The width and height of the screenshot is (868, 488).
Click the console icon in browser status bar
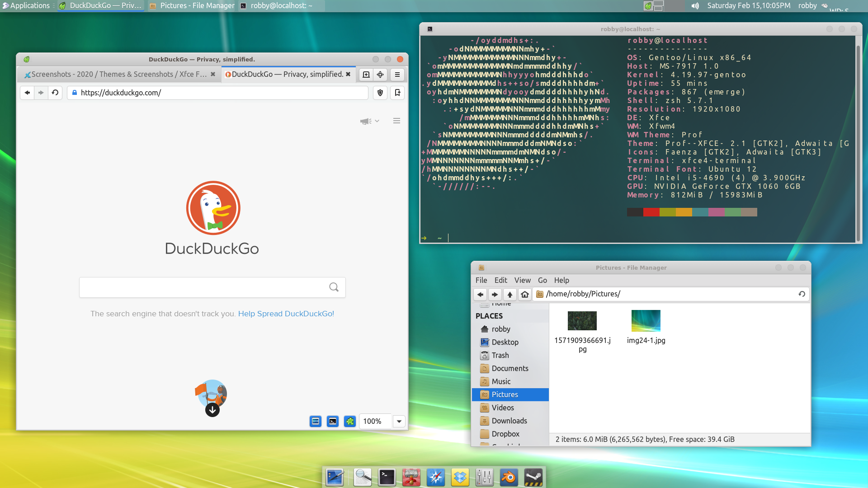pos(333,421)
